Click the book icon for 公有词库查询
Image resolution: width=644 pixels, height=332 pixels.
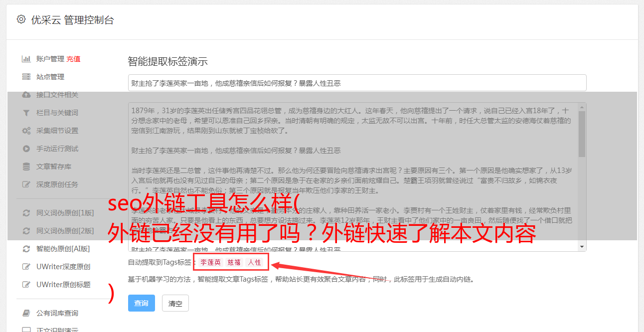click(x=26, y=313)
